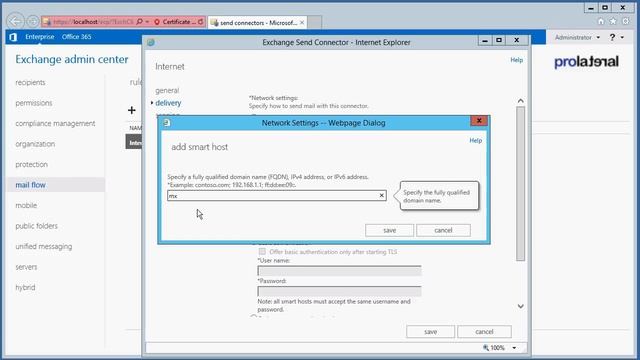Viewport: 640px width, 360px height.
Task: Expand the help menu dropdown arrow
Action: coord(622,37)
